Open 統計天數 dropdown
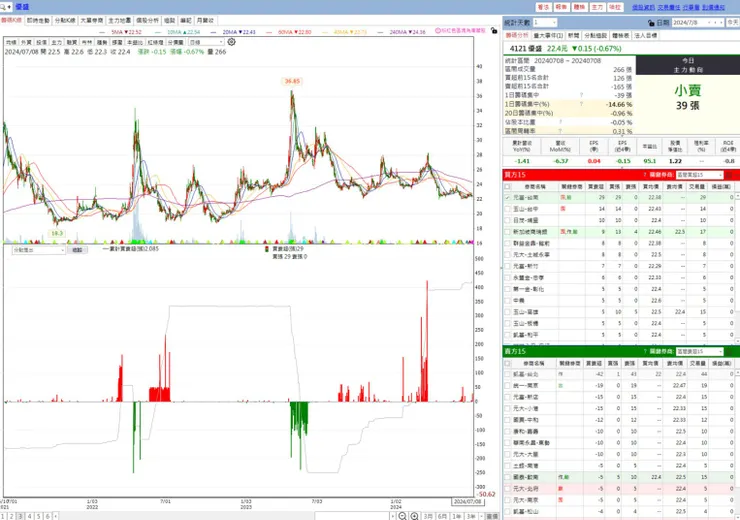740x520 pixels. [x=545, y=23]
